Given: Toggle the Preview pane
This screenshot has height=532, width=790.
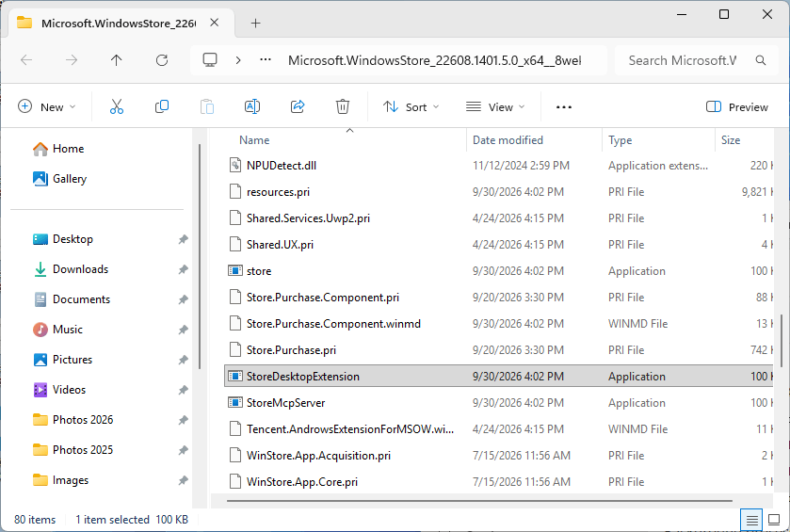Looking at the screenshot, I should [737, 106].
